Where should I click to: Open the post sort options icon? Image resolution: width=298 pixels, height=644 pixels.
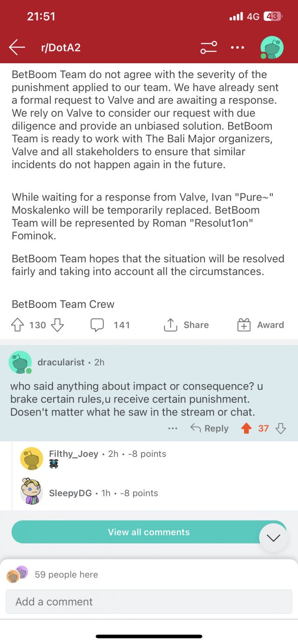point(208,47)
